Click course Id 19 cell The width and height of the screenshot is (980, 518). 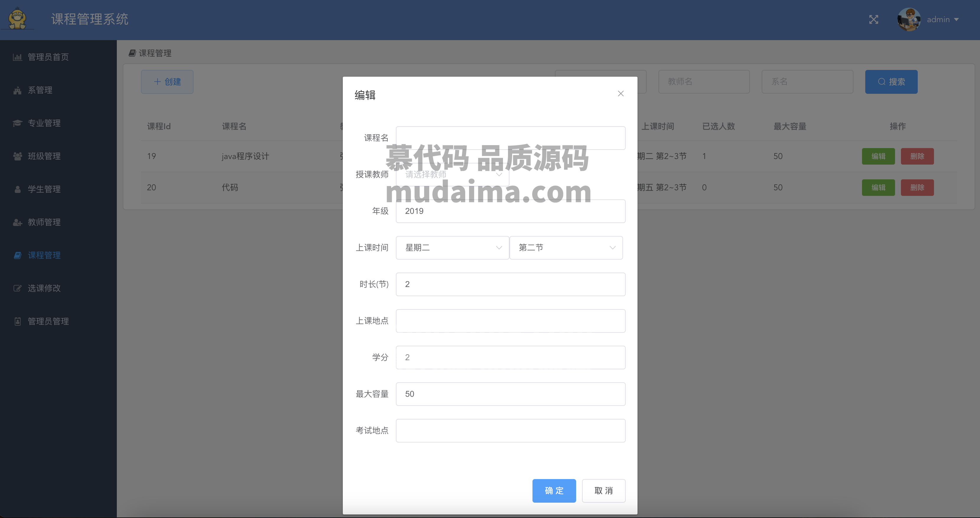click(151, 156)
